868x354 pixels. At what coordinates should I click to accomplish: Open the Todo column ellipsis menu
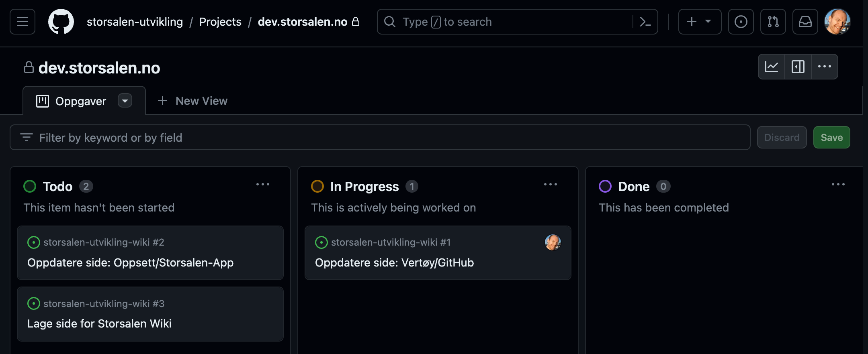tap(263, 184)
